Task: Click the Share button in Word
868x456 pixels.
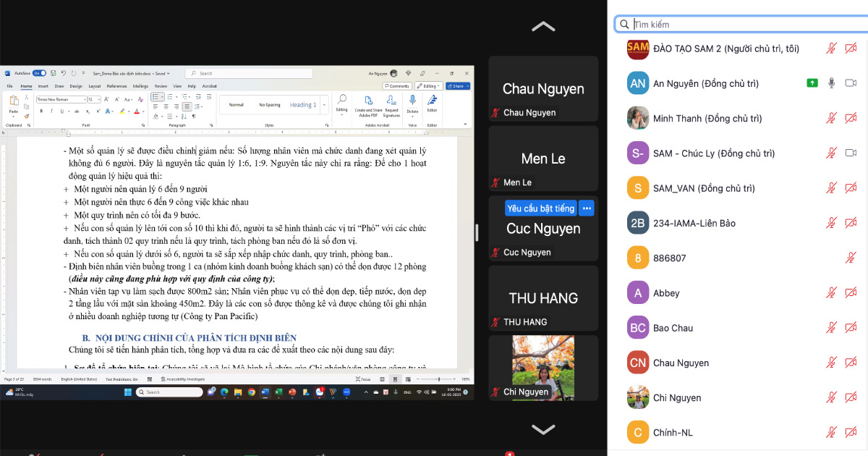Action: pos(457,86)
